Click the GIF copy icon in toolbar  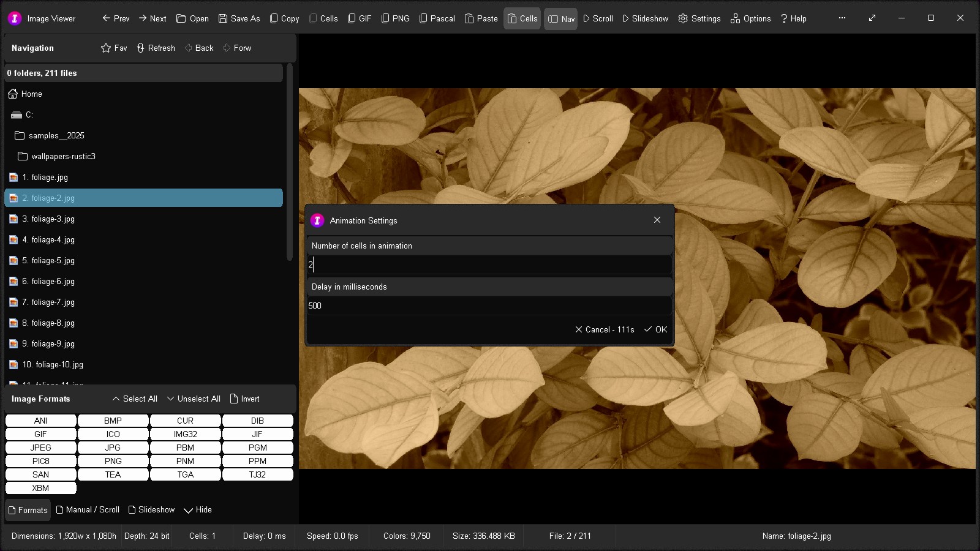pos(360,18)
